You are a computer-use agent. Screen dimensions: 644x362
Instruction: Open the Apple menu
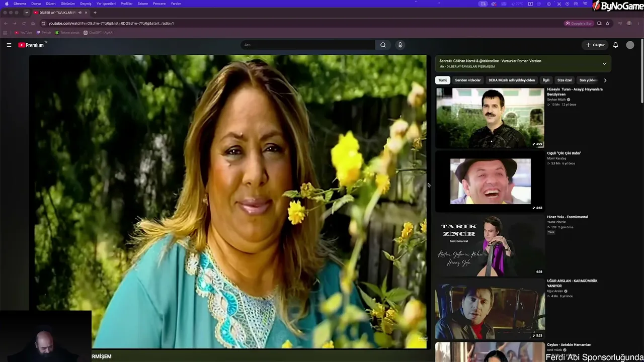coord(7,4)
